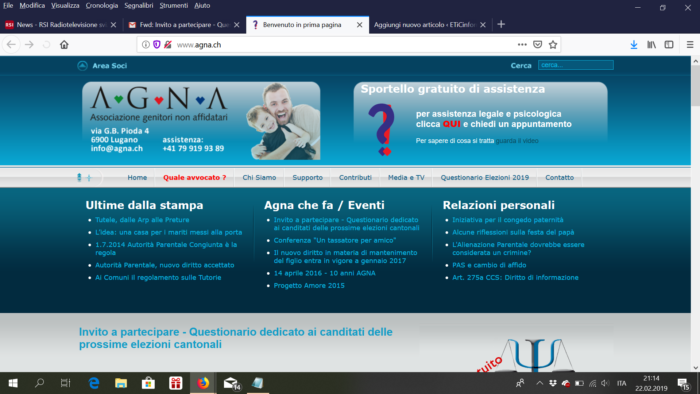
Task: Save page to Pocket icon
Action: pyautogui.click(x=538, y=45)
